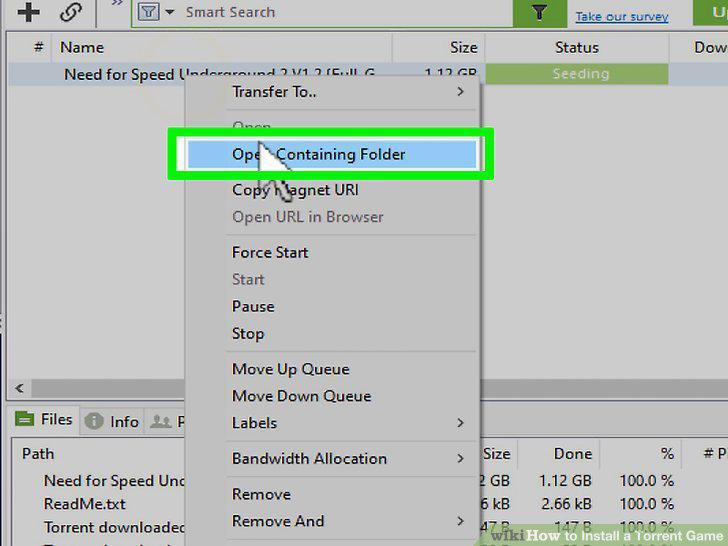Screen dimensions: 728x546
Task: Click the Seeding status progress bar
Action: pyautogui.click(x=577, y=74)
